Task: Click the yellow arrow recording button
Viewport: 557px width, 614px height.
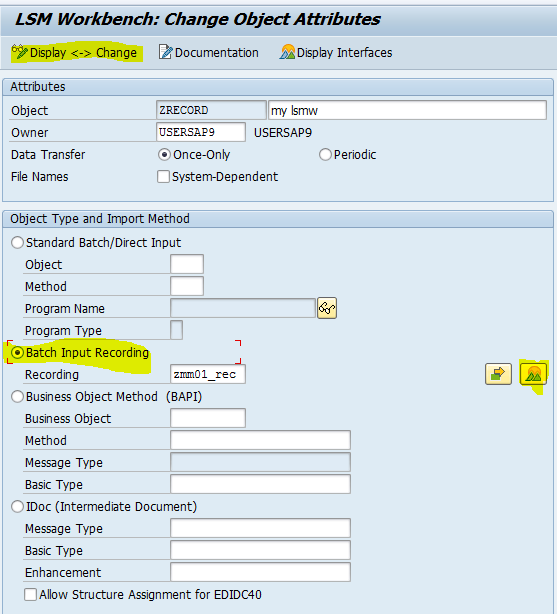Action: 498,374
